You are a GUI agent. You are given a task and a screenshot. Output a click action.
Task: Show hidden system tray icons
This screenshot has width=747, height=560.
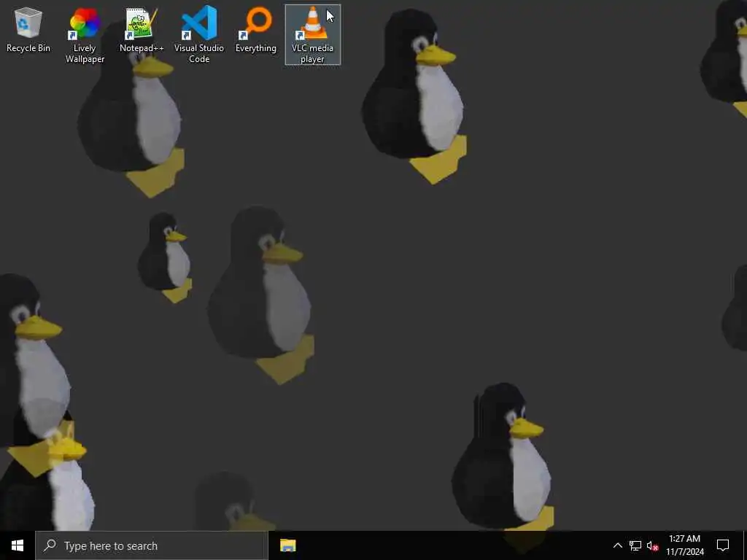617,545
